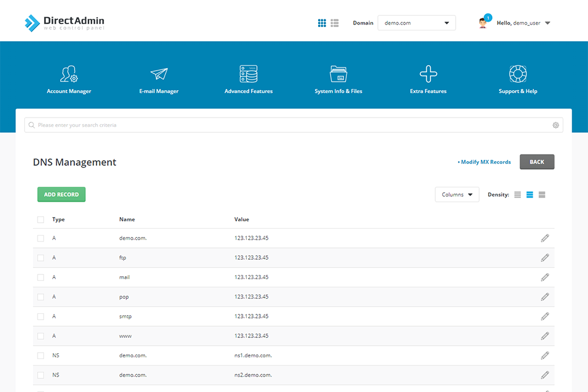Screen dimensions: 588x392
Task: Check the mail record checkbox
Action: [x=41, y=277]
